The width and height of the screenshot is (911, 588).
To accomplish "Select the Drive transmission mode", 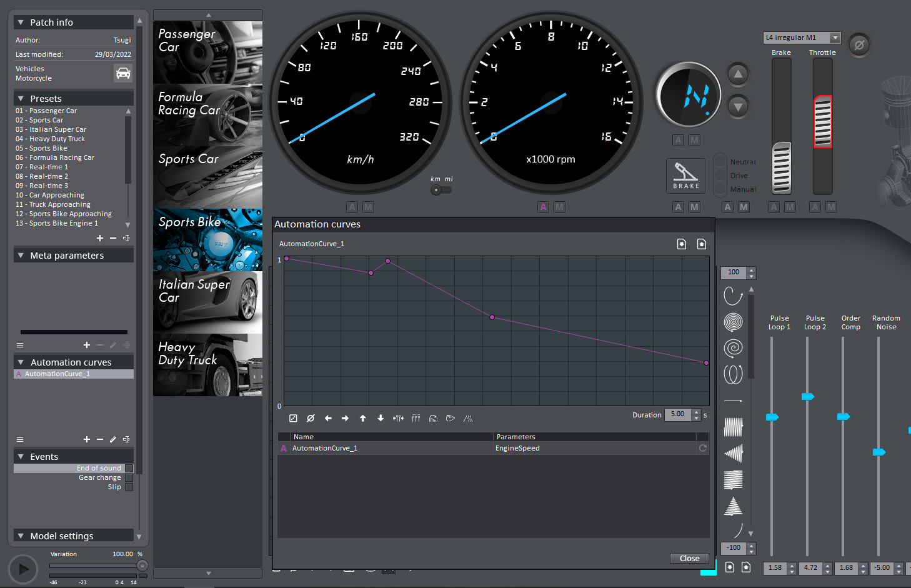I will coord(720,176).
